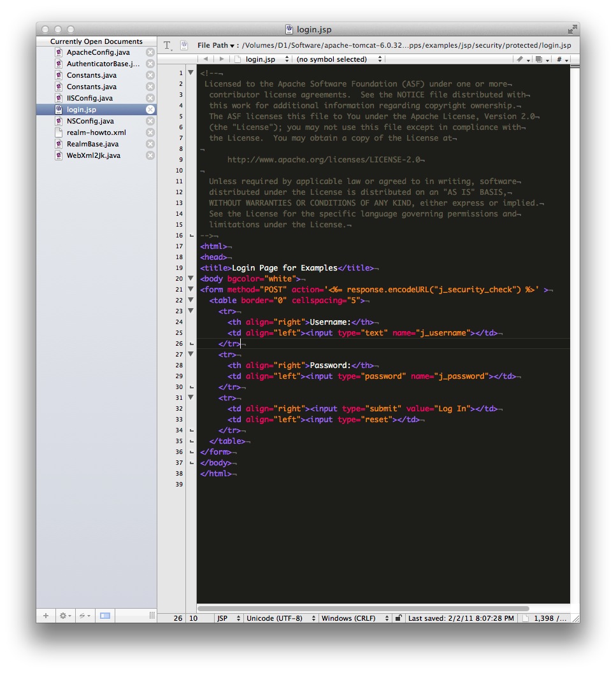Close the RealmBase.java document
The height and width of the screenshot is (673, 616).
(150, 144)
